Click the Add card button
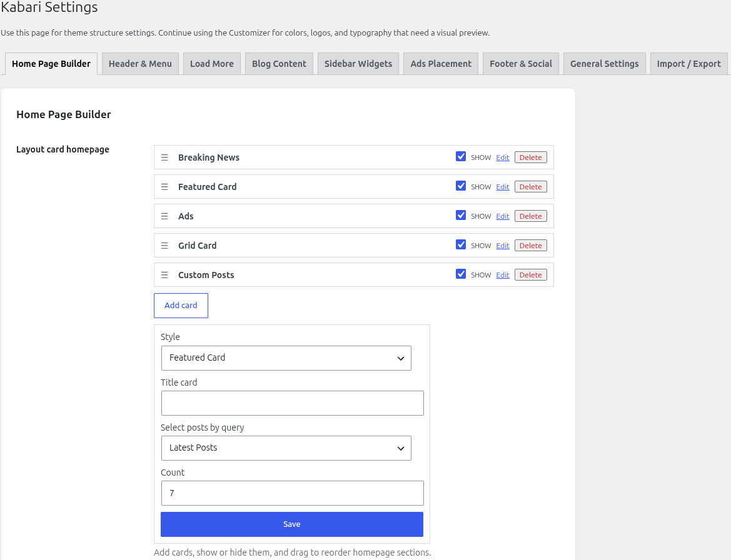The width and height of the screenshot is (731, 560). pos(181,306)
